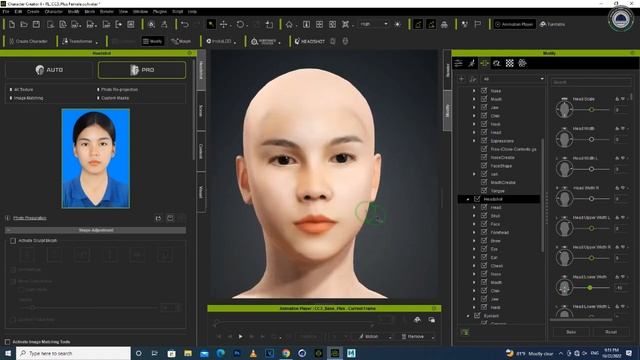Open the Photo Preparation link
Viewport: 640px width, 360px height.
point(30,218)
